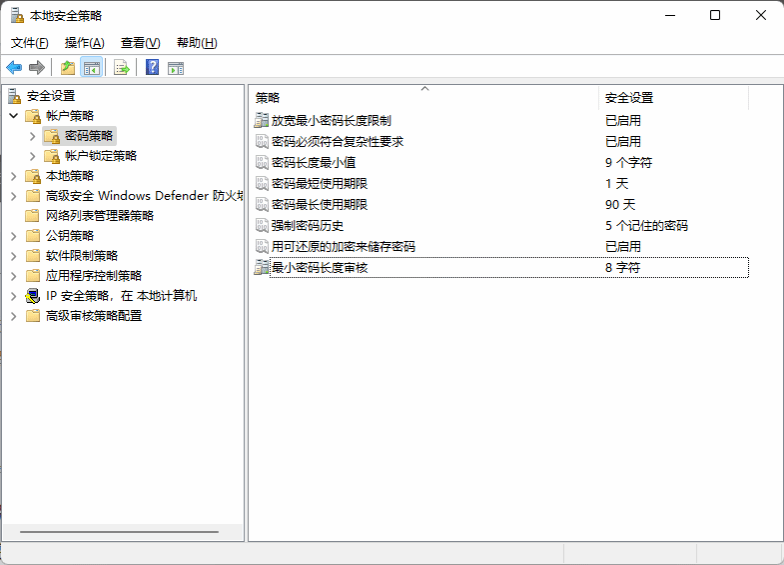Click the 密码长度最小值 policy icon
This screenshot has height=565, width=784.
(x=262, y=162)
